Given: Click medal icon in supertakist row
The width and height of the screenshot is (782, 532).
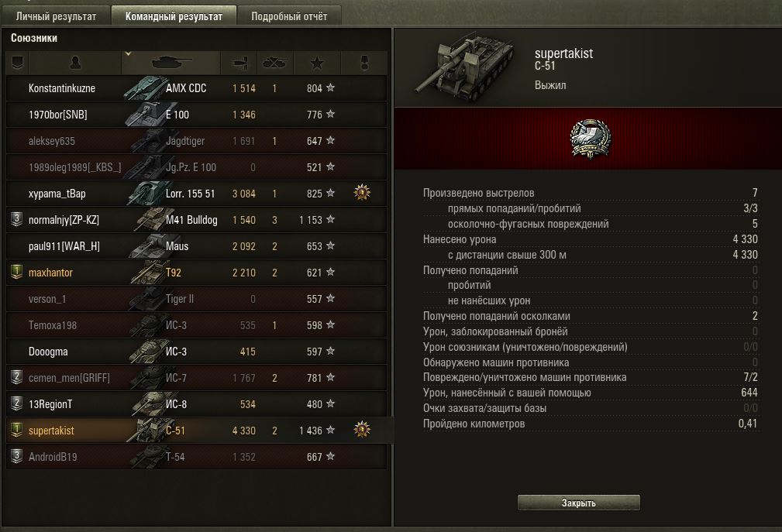Looking at the screenshot, I should (362, 429).
